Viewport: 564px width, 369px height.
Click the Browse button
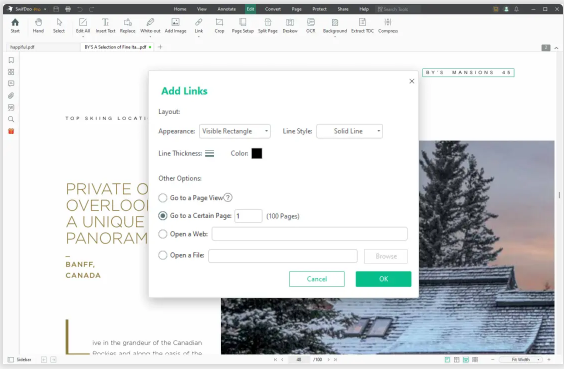pyautogui.click(x=386, y=256)
